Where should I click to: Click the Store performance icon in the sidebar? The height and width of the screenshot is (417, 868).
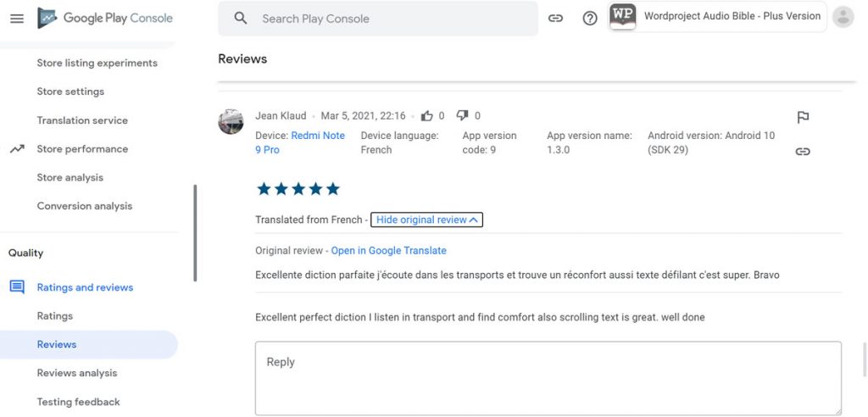[17, 149]
